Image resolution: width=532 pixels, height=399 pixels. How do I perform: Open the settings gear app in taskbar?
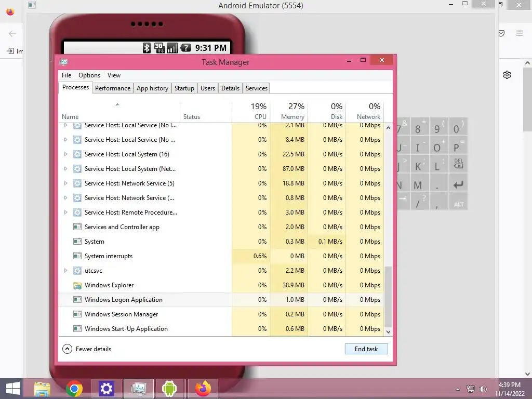click(x=106, y=389)
